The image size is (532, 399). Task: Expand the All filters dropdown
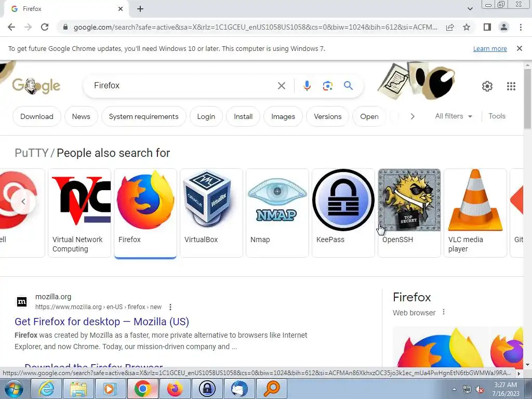tap(453, 116)
